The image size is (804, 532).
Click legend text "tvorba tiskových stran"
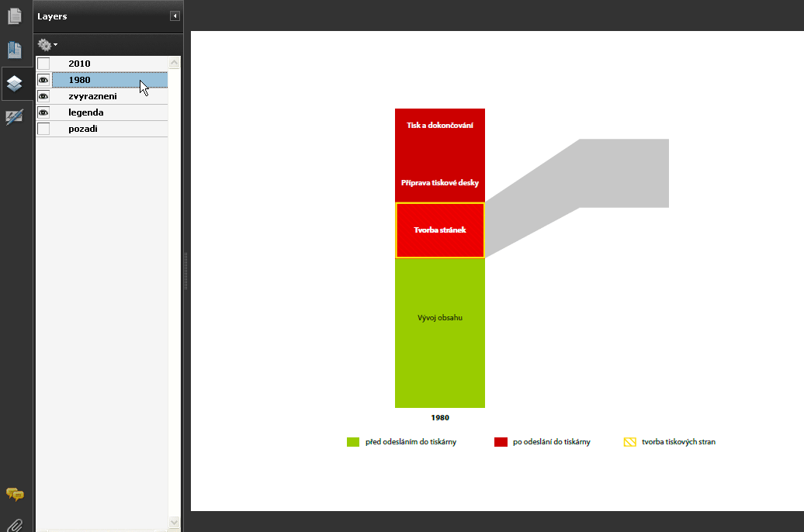[x=678, y=442]
